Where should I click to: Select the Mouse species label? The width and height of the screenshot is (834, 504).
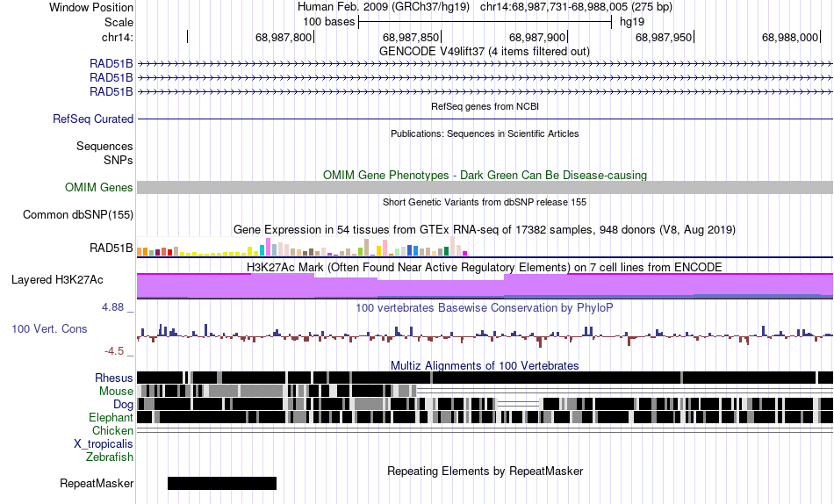point(116,392)
